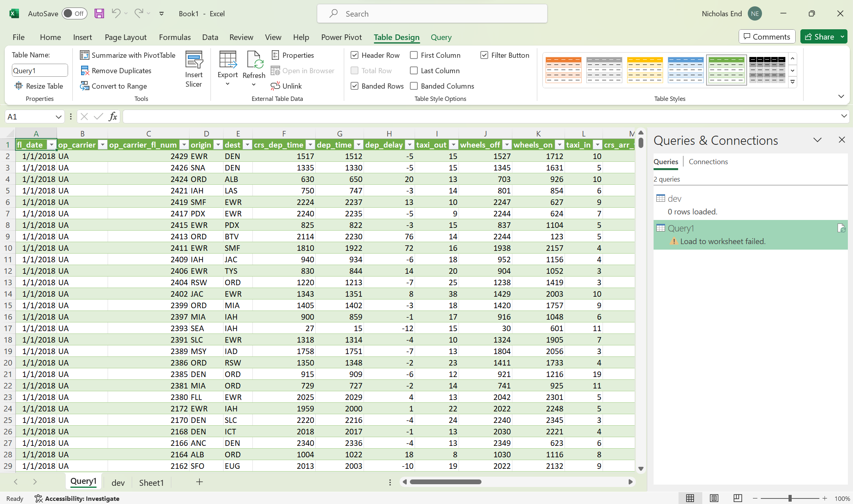
Task: Click the Save icon in title bar
Action: point(99,13)
